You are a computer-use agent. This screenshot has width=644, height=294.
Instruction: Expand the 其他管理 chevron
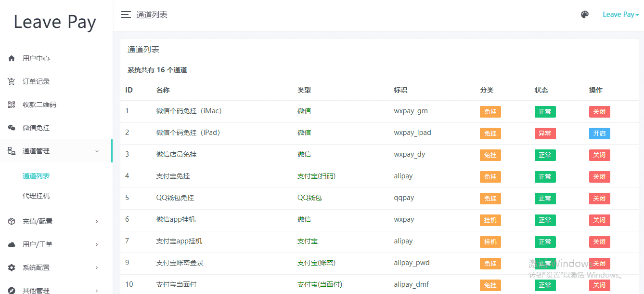click(x=97, y=291)
